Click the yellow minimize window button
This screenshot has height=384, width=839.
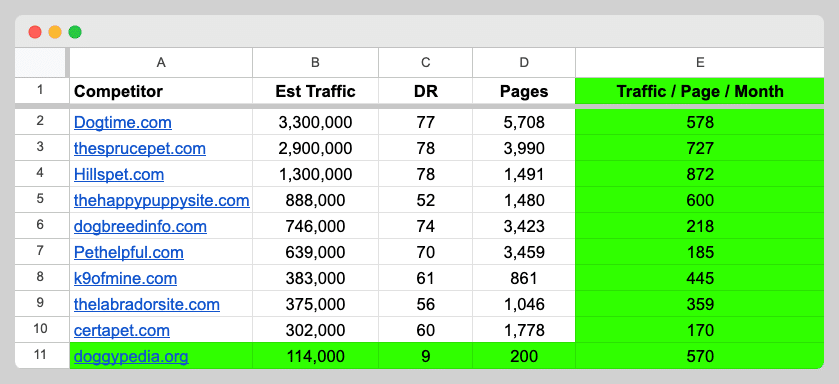pos(55,32)
